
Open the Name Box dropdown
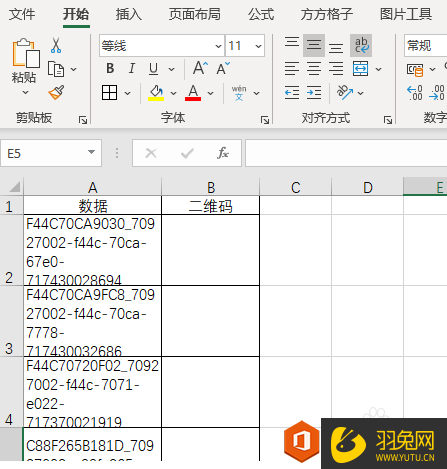tap(91, 152)
